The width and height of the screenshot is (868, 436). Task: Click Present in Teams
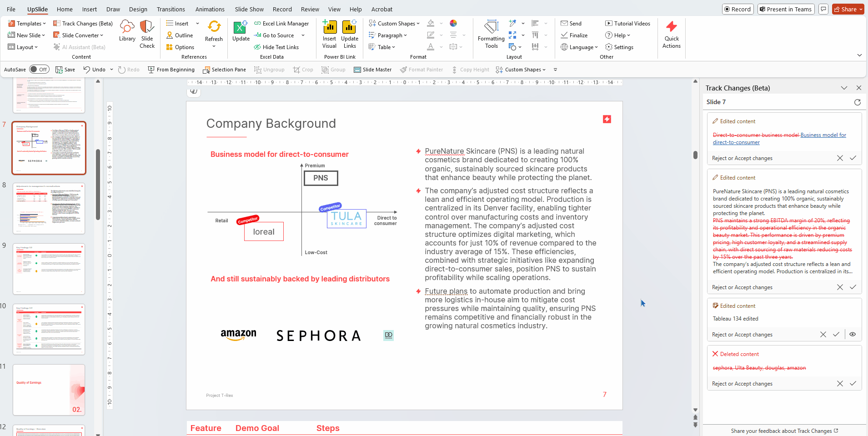pyautogui.click(x=786, y=9)
